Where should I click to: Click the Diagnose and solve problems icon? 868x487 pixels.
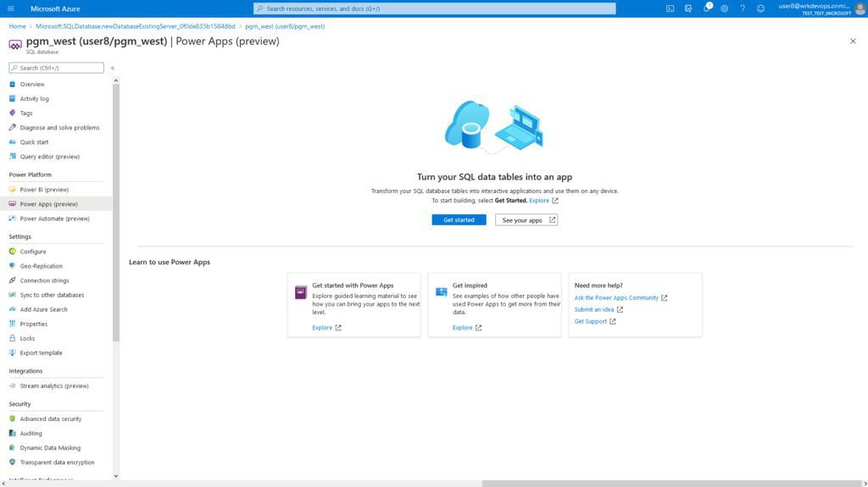tap(12, 127)
